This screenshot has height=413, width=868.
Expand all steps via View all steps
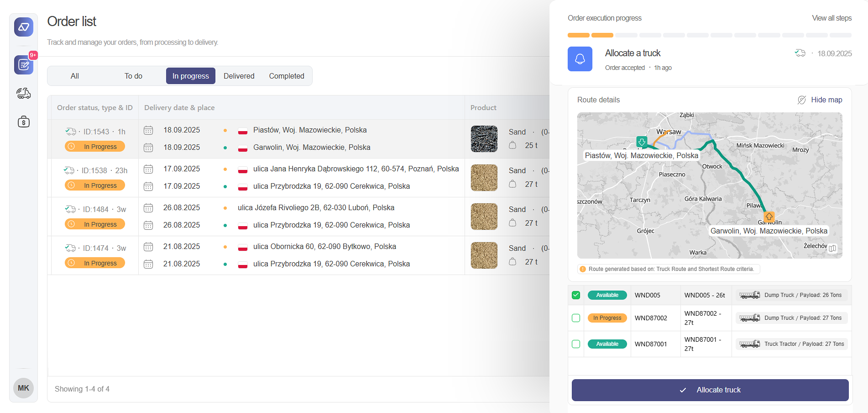pos(831,18)
